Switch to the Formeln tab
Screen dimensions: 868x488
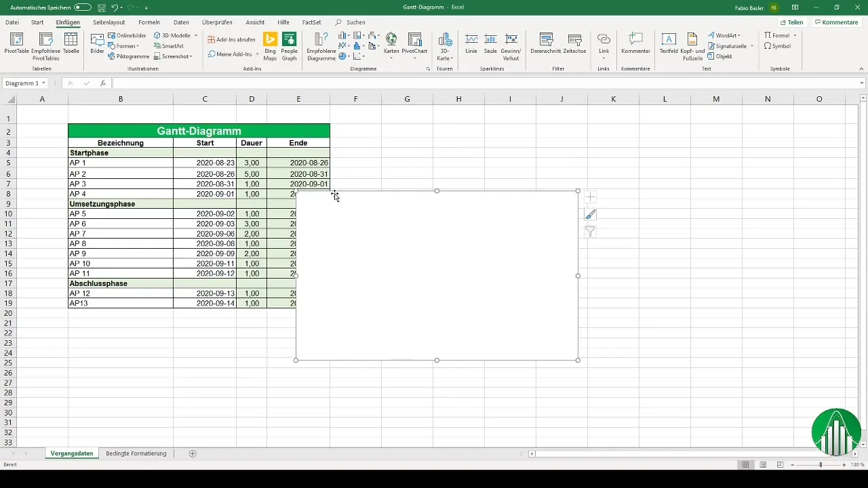pos(149,22)
